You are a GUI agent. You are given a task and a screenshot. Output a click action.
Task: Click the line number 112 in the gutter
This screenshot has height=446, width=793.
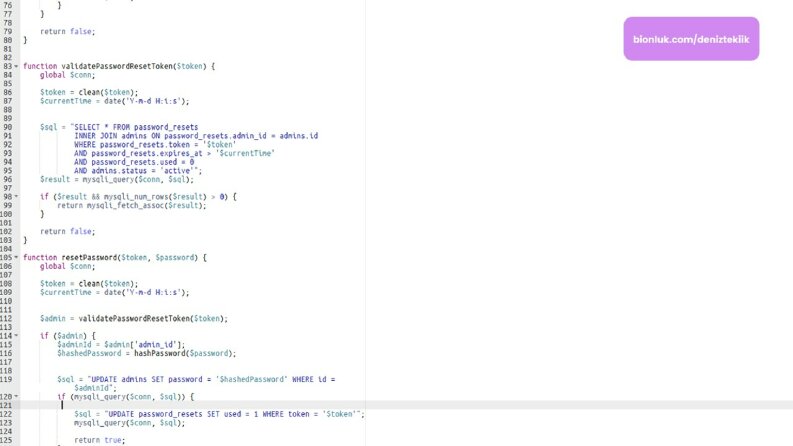click(6, 319)
